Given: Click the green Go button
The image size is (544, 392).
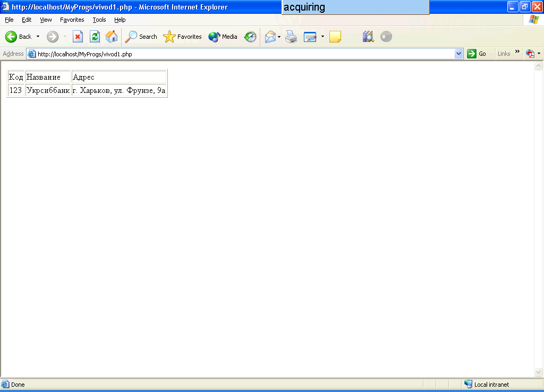Looking at the screenshot, I should coord(477,54).
